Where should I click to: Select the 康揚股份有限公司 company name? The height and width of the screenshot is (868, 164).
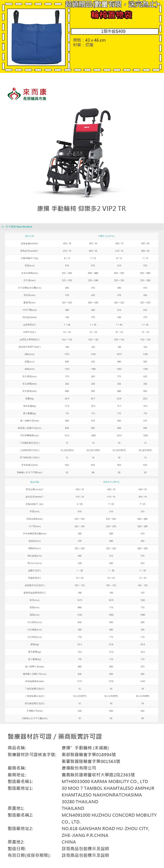[x=79, y=768]
